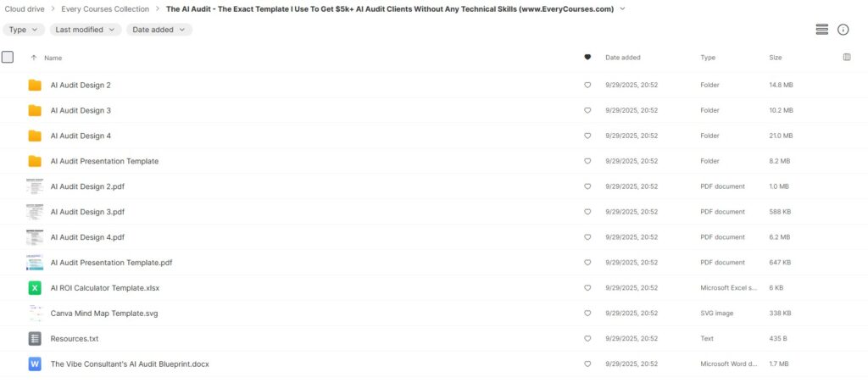This screenshot has height=383, width=868.
Task: Sort files by Name column header
Action: (x=53, y=58)
